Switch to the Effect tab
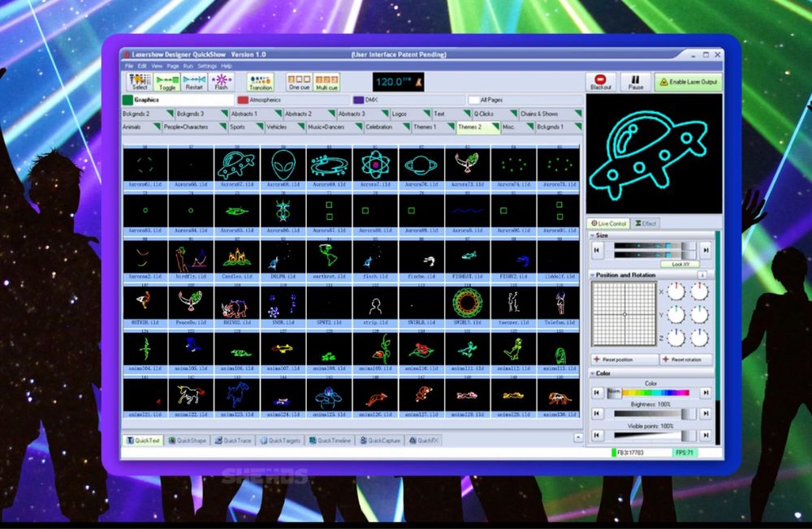This screenshot has height=529, width=812. [x=646, y=224]
